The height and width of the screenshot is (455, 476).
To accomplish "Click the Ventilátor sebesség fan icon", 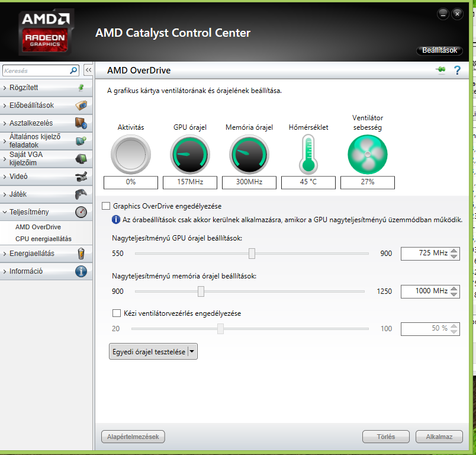I will pyautogui.click(x=368, y=155).
